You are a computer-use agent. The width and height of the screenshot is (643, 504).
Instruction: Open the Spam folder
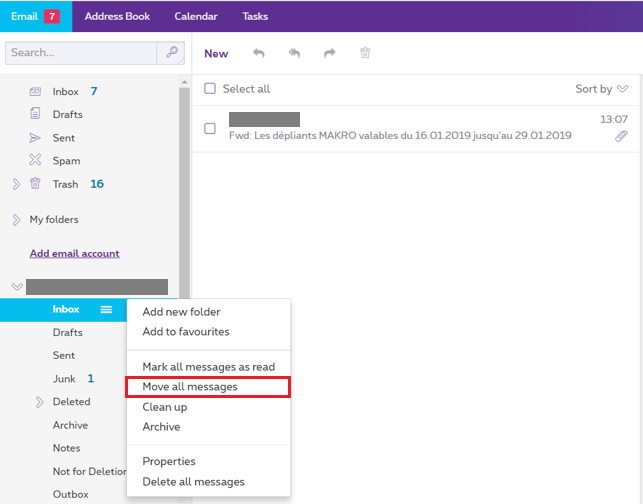[66, 161]
